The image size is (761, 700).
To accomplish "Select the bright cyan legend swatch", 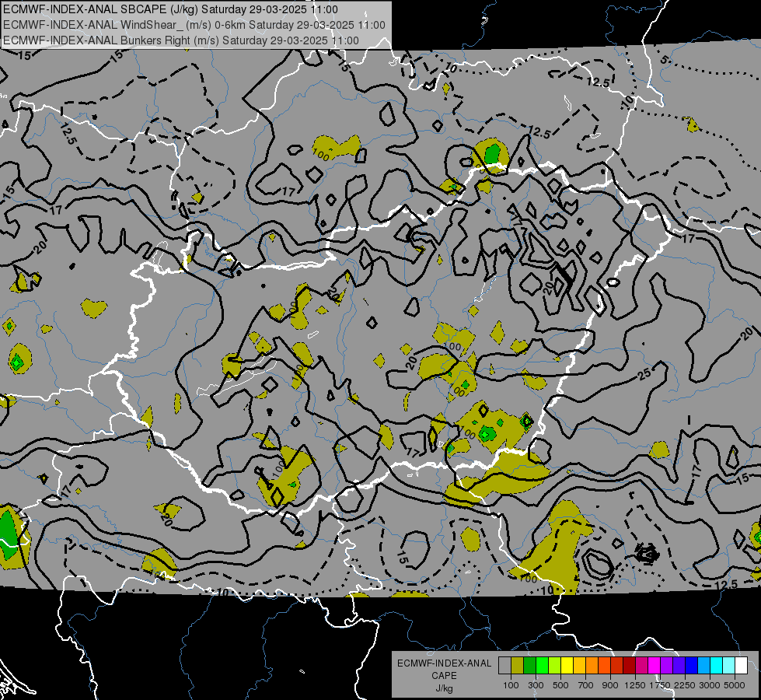I will tap(717, 666).
